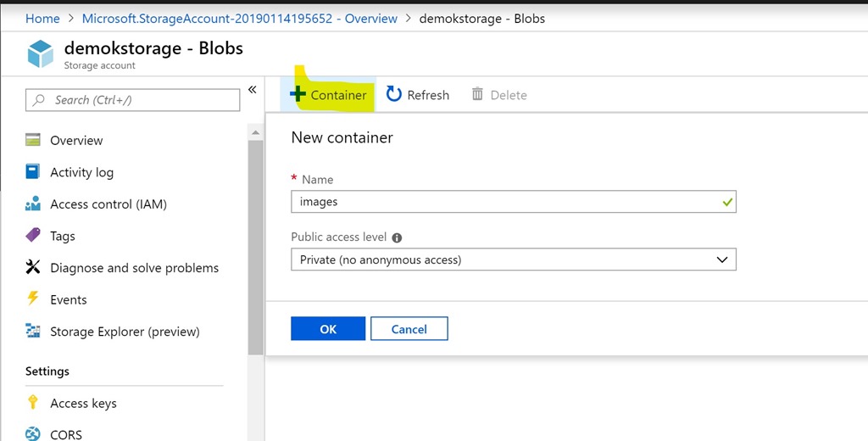The height and width of the screenshot is (441, 868).
Task: Click the Container toolbar button label
Action: coord(339,95)
